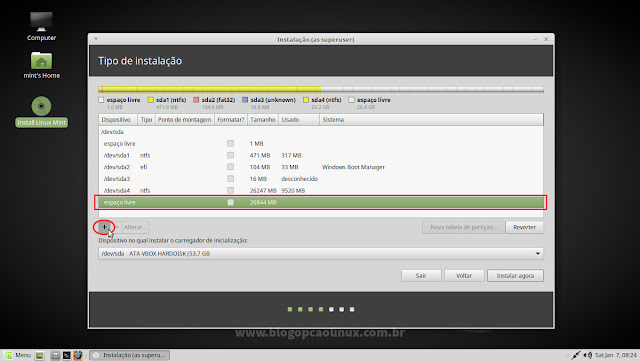Click the Instalar agora button
This screenshot has height=361, width=640.
tap(515, 276)
